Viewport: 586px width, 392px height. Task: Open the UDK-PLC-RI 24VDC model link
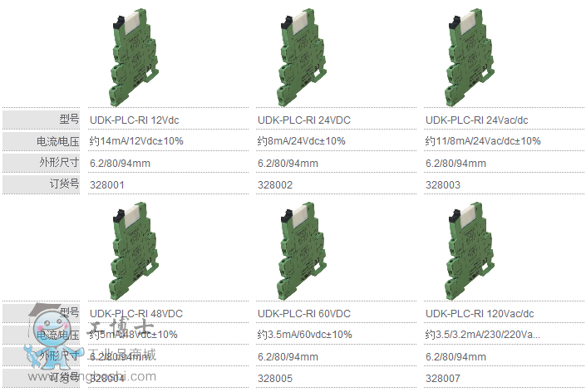click(x=304, y=120)
